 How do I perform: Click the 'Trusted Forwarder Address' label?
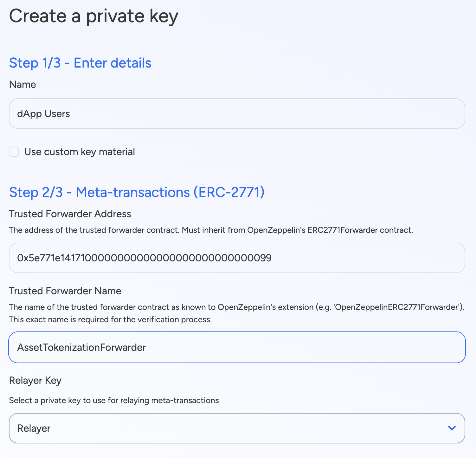pyautogui.click(x=70, y=214)
